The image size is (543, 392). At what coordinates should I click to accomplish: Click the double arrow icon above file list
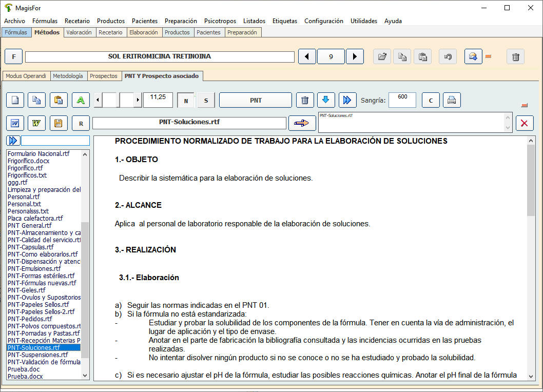(x=13, y=141)
